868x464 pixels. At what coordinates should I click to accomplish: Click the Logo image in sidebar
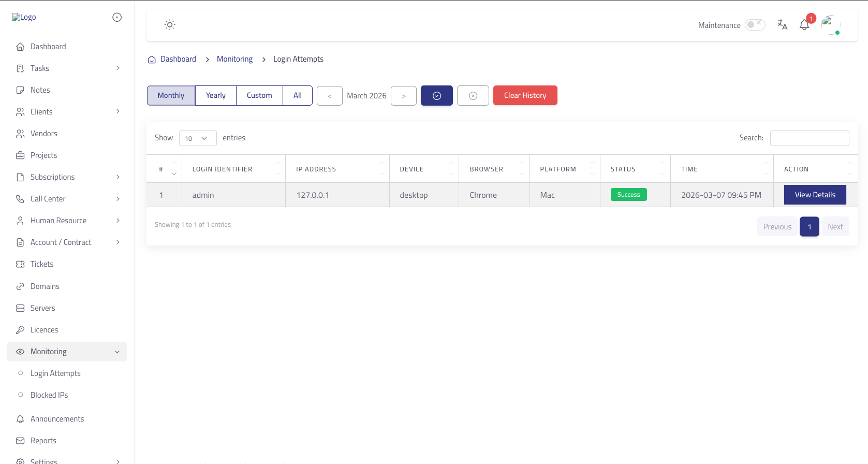click(x=24, y=17)
